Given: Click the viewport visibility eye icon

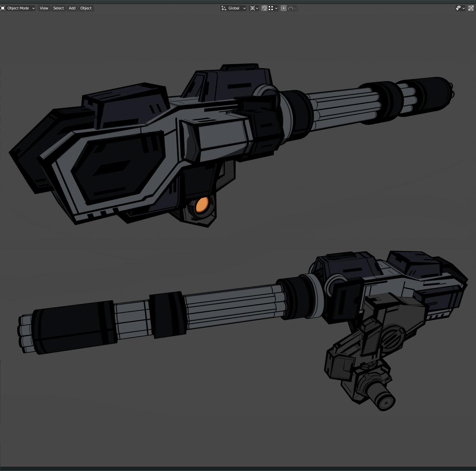Looking at the screenshot, I should tap(458, 8).
